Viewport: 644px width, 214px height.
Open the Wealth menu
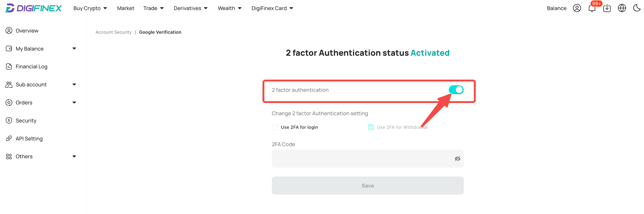tap(226, 8)
